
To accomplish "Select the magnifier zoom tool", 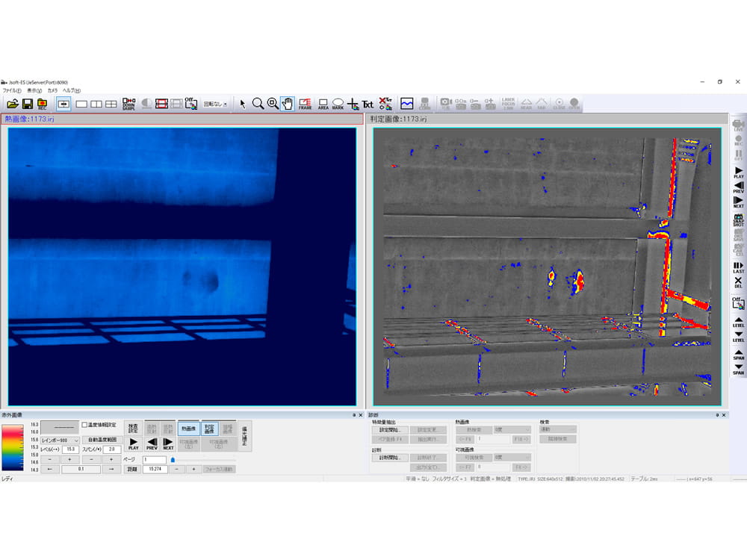I will click(258, 104).
